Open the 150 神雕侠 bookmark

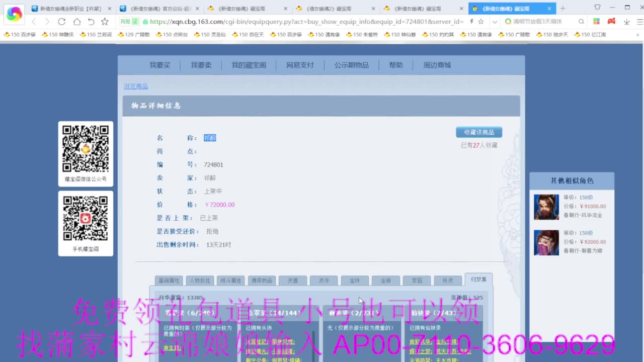pyautogui.click(x=58, y=35)
